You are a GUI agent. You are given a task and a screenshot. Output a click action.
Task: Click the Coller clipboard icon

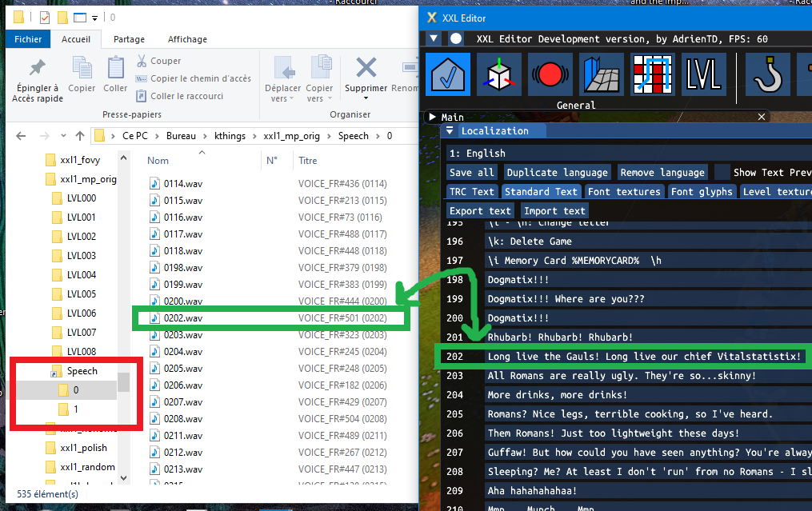[115, 68]
